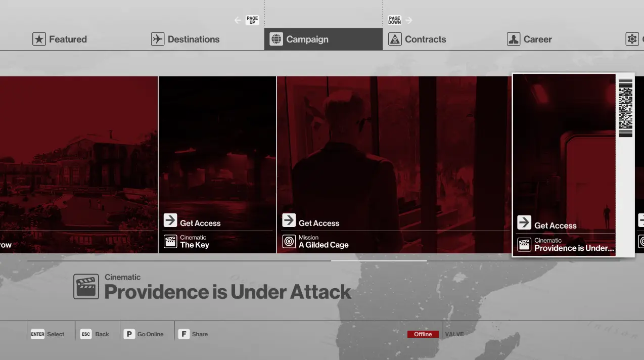Click The Key clapperboard icon
The width and height of the screenshot is (644, 360).
[170, 241]
